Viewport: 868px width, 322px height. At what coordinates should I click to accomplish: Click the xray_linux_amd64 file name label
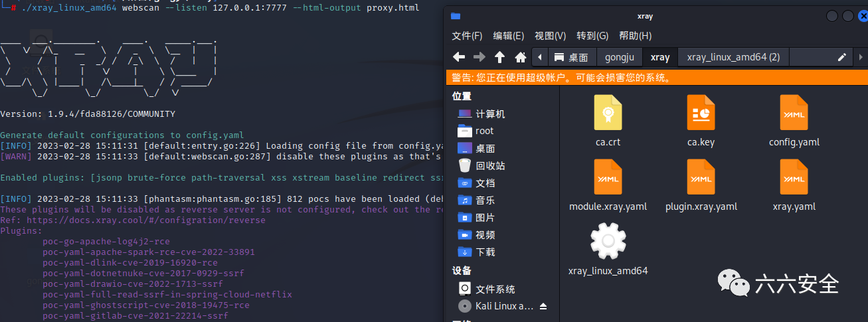tap(608, 271)
